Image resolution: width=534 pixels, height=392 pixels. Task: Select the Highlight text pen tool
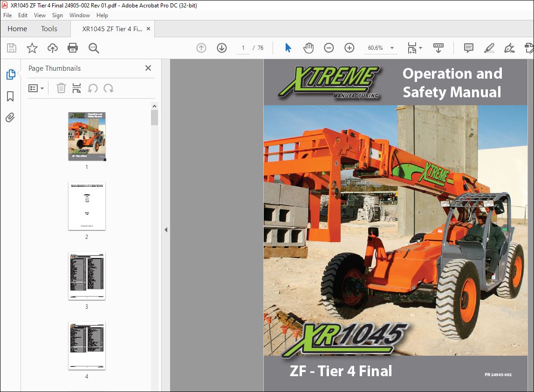[489, 48]
